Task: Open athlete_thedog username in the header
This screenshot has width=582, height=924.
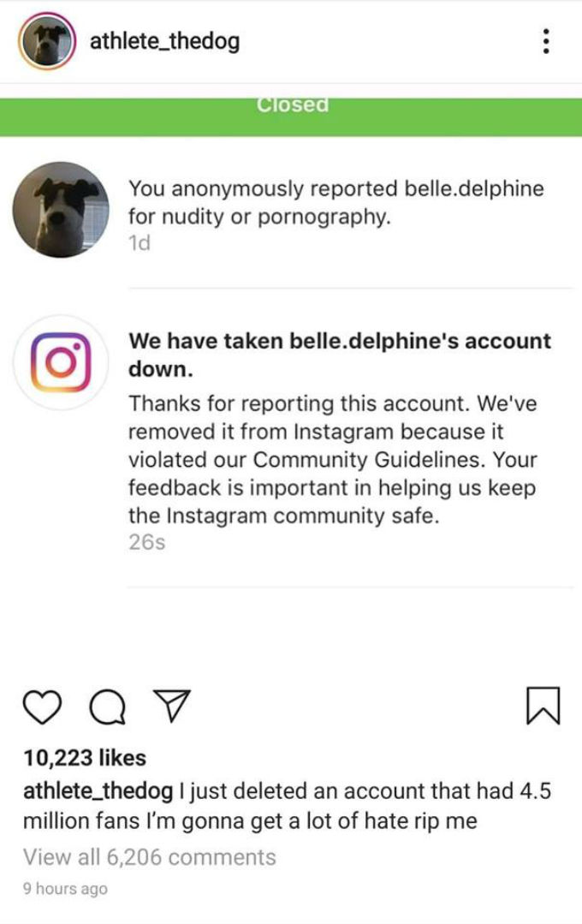Action: coord(164,40)
